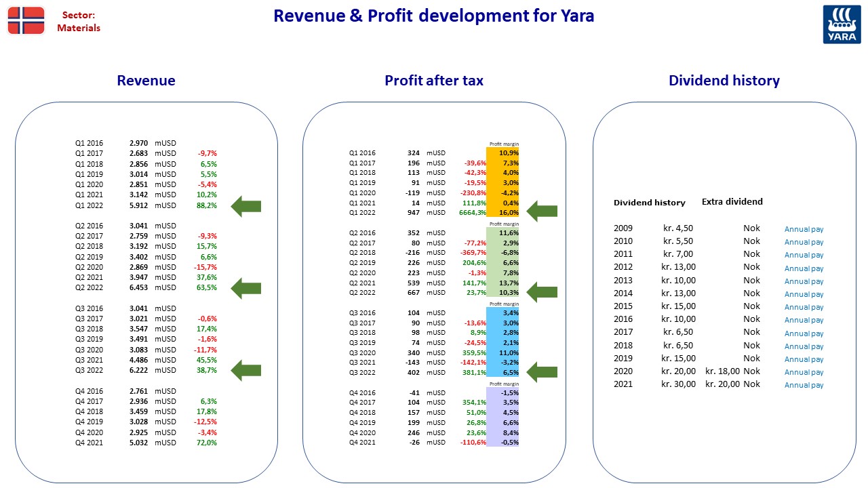Select the 88,2% revenue growth figure
Image resolution: width=868 pixels, height=488 pixels.
[207, 205]
